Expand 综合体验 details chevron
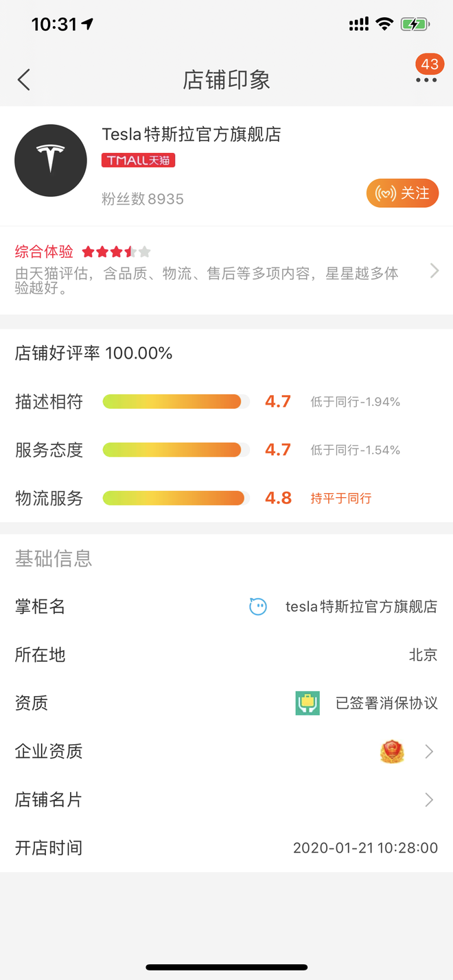This screenshot has width=453, height=980. tap(434, 271)
